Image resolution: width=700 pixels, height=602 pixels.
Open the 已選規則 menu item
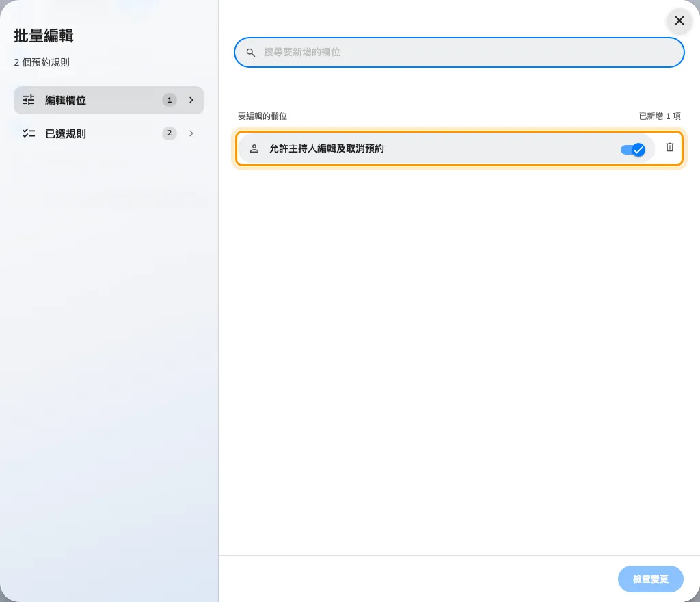109,133
